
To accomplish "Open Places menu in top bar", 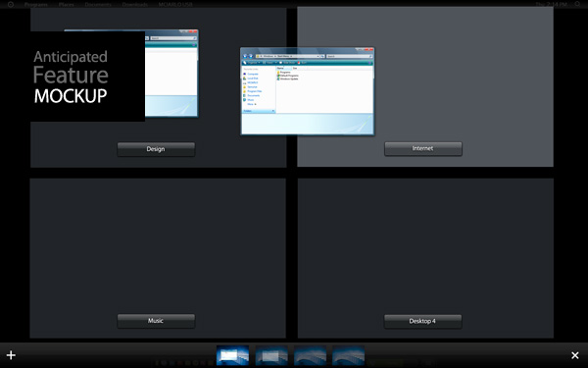I will point(67,5).
